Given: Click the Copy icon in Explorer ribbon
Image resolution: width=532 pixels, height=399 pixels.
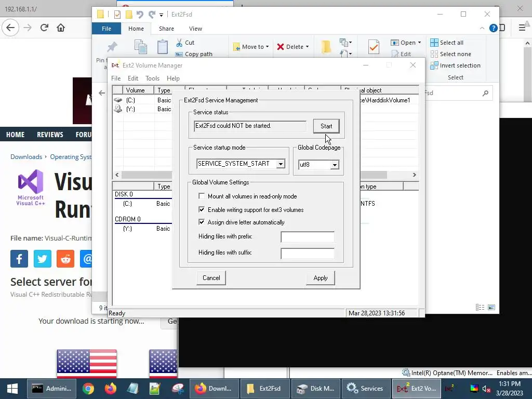Looking at the screenshot, I should [x=140, y=46].
